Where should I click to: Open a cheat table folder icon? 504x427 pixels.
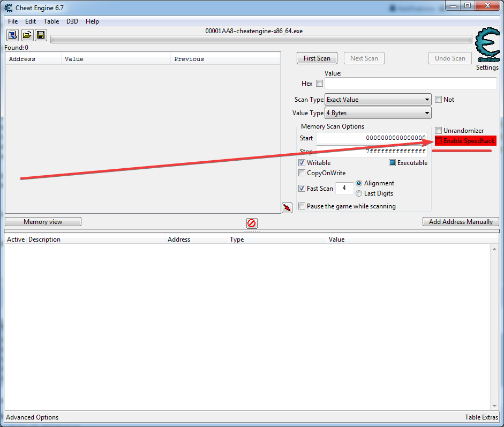[x=27, y=35]
